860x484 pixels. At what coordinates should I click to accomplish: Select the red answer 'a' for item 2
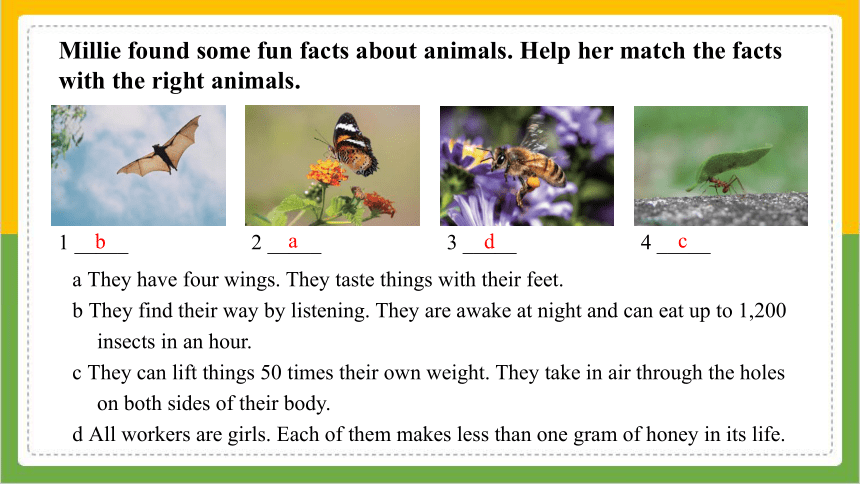(293, 241)
